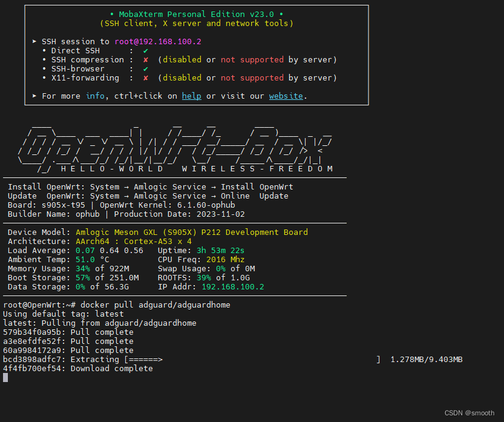Image resolution: width=504 pixels, height=422 pixels.
Task: Click the layer ID a3e8efdfe52f line
Action: (68, 341)
